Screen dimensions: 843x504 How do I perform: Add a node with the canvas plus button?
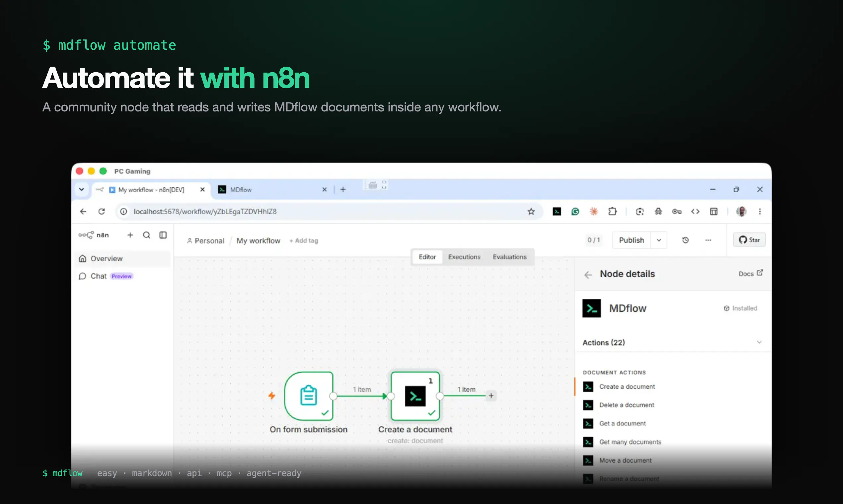point(491,396)
